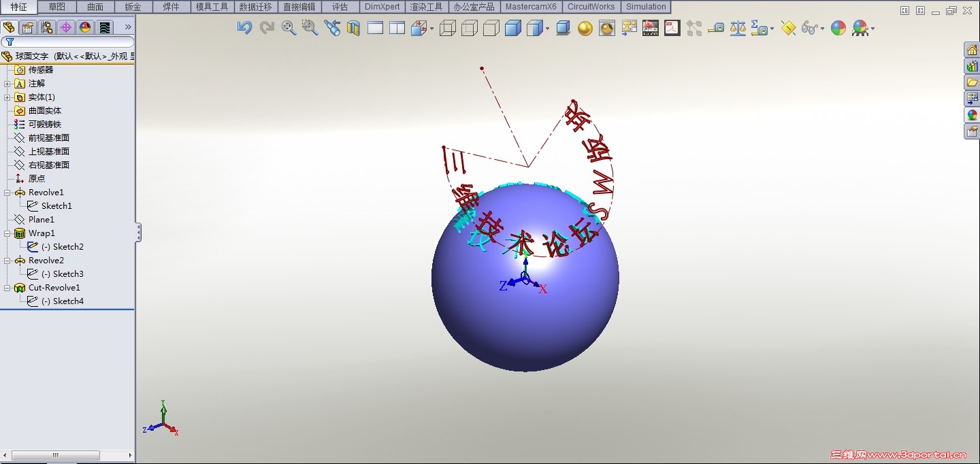Select Hidden Lines Visible display style
980x464 pixels.
(x=470, y=28)
